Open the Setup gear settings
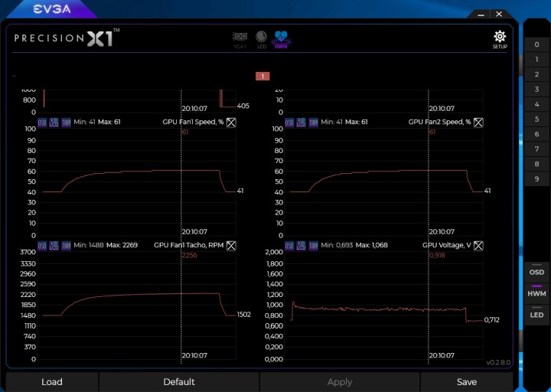This screenshot has height=392, width=551. (x=500, y=40)
